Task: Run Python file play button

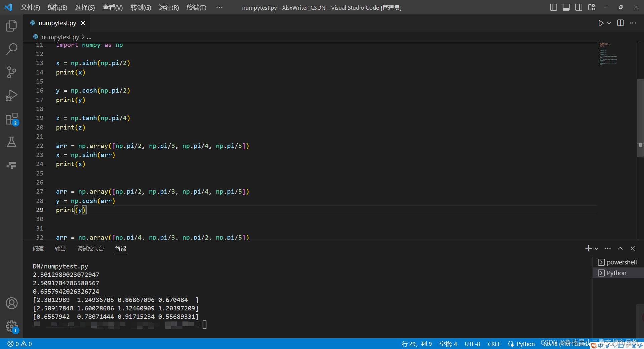Action: [x=601, y=23]
